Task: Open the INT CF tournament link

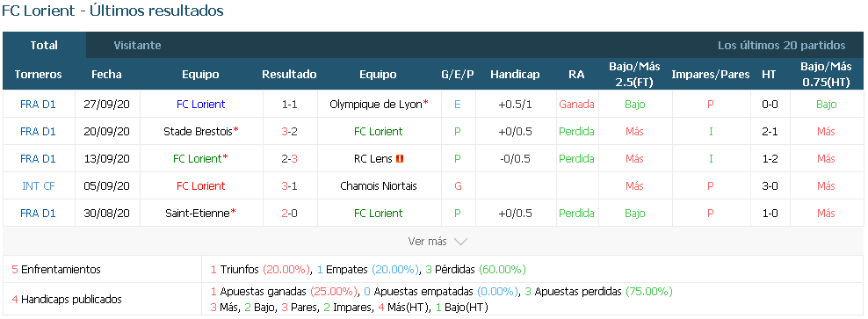Action: (x=38, y=186)
